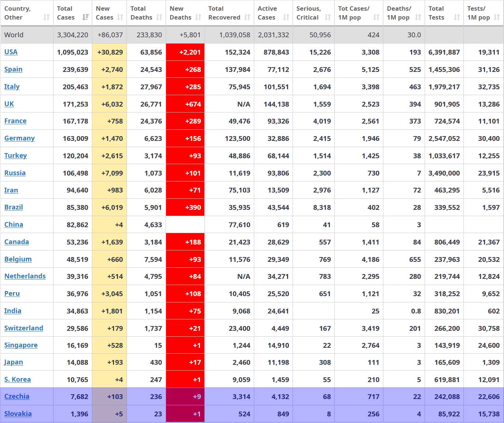
Task: Click the New Cases sort arrows
Action: [120, 17]
